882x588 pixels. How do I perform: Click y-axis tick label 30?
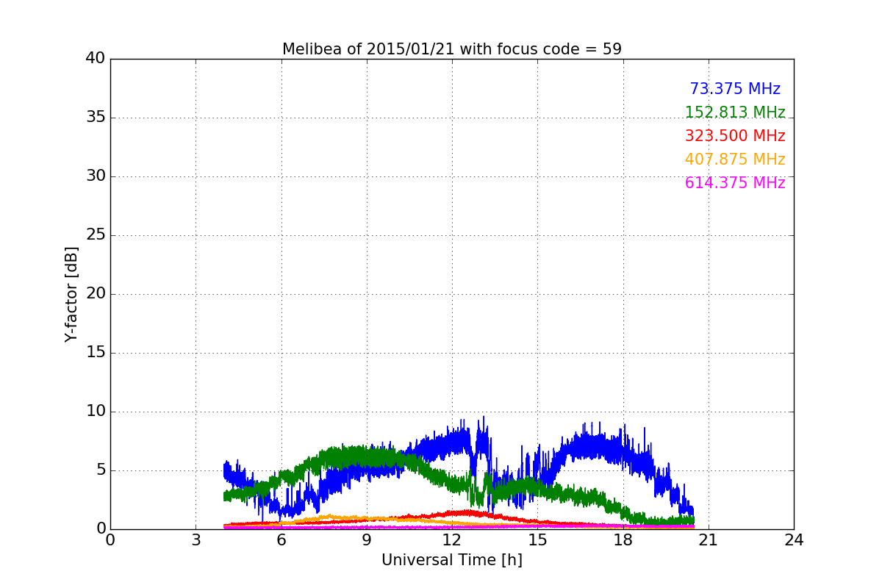pyautogui.click(x=96, y=176)
